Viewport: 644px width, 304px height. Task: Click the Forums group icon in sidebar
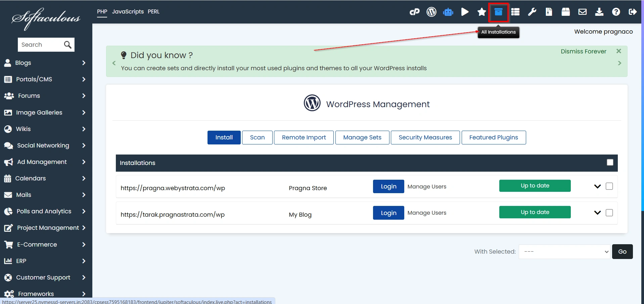(9, 96)
